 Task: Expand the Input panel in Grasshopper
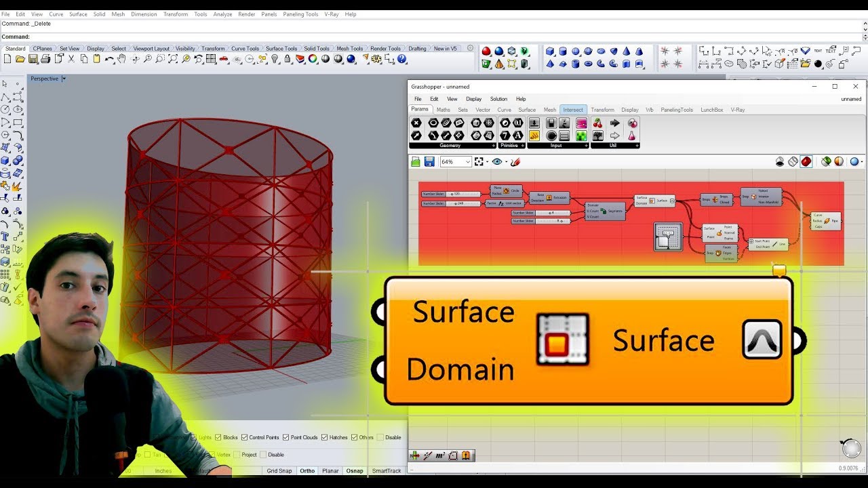pyautogui.click(x=586, y=146)
